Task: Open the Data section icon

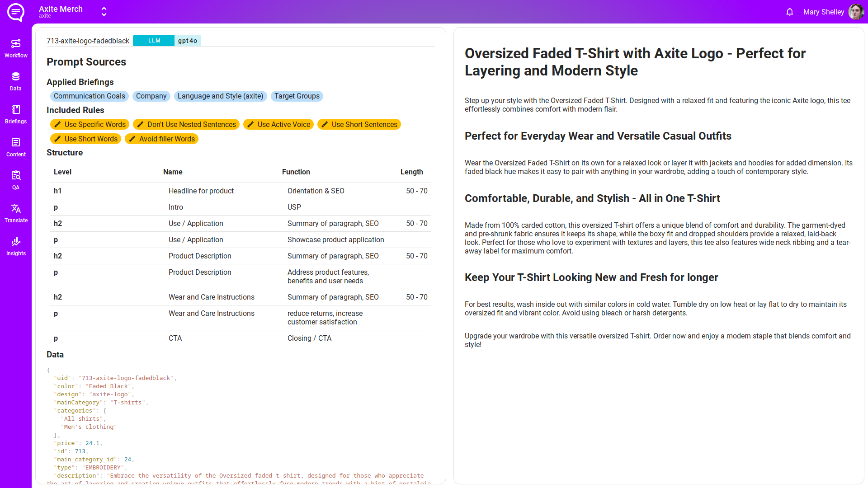Action: 16,81
